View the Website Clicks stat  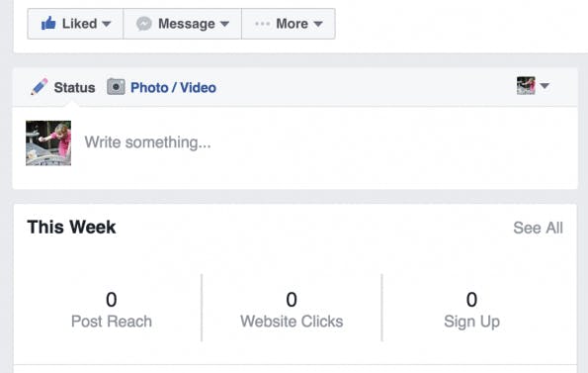coord(292,310)
